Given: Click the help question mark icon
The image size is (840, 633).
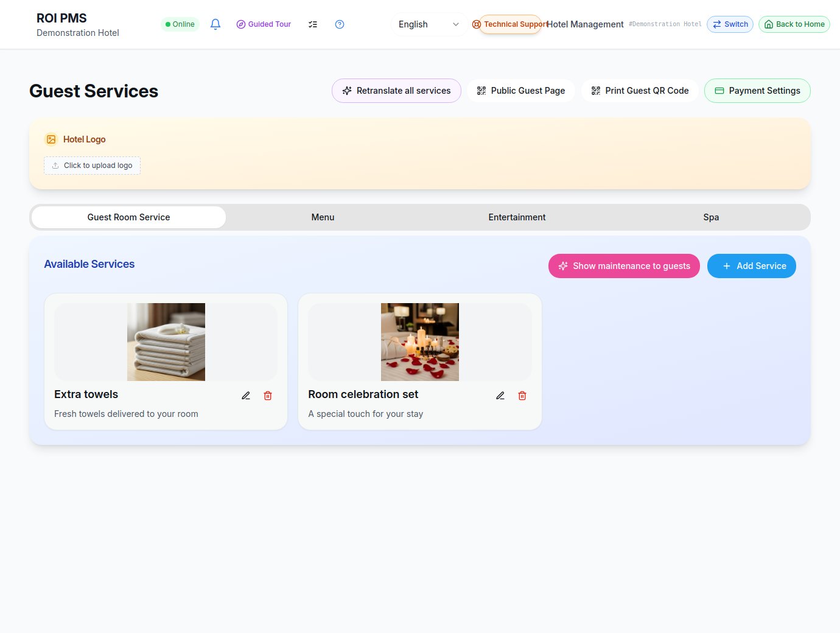Looking at the screenshot, I should [340, 24].
